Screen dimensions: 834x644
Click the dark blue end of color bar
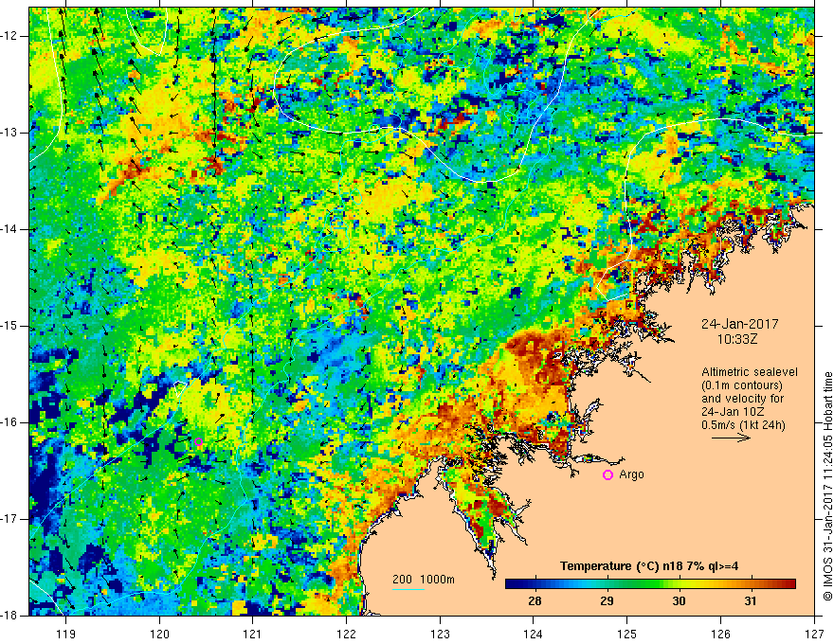[x=512, y=584]
